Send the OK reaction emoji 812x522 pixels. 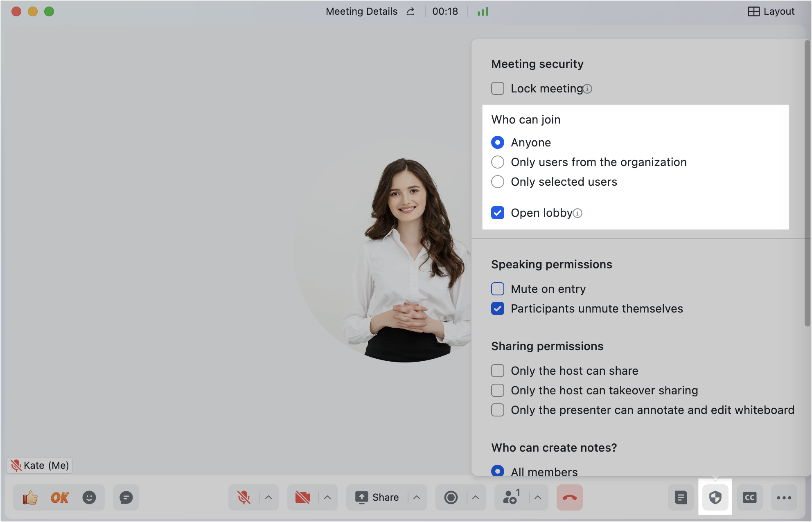[60, 497]
